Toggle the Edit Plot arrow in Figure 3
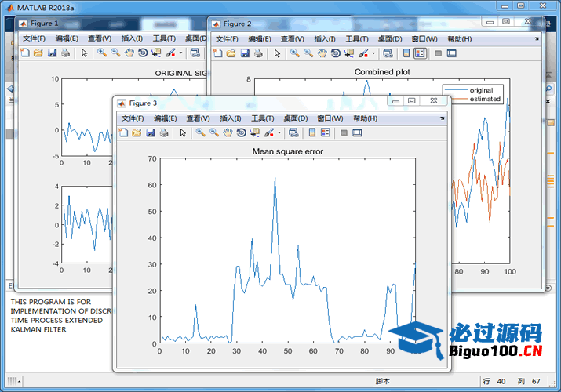Image resolution: width=561 pixels, height=392 pixels. [x=183, y=133]
